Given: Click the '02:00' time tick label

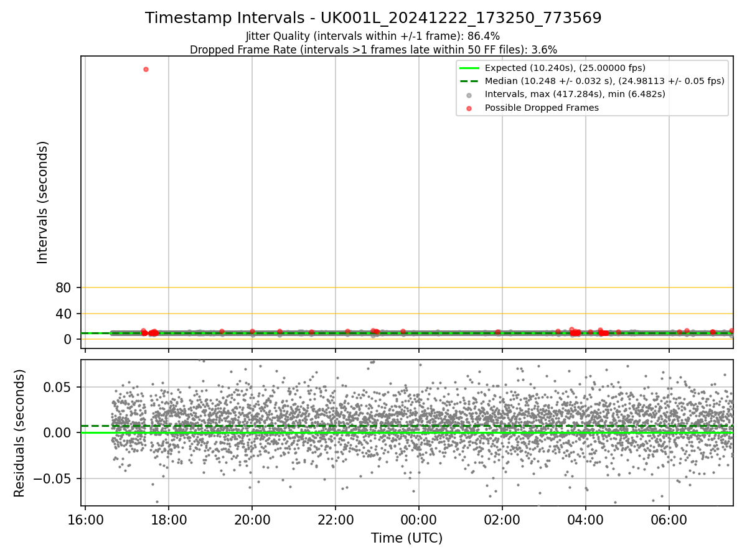Looking at the screenshot, I should coord(502,519).
